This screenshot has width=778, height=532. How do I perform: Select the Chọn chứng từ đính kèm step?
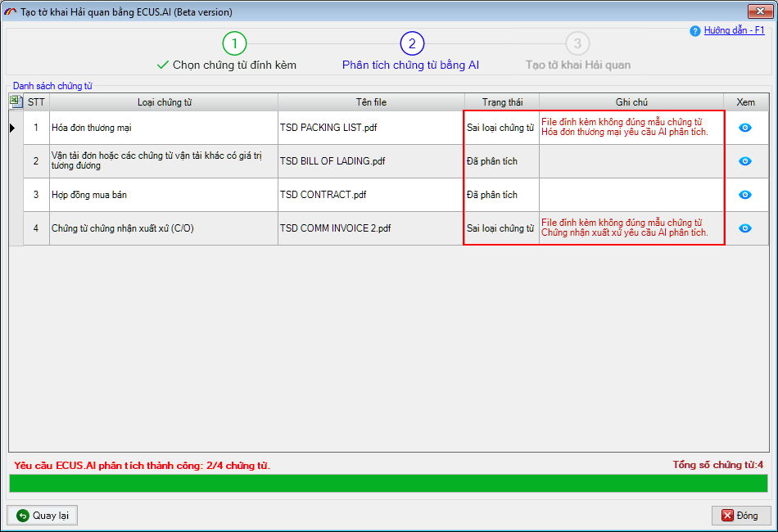pos(234,65)
